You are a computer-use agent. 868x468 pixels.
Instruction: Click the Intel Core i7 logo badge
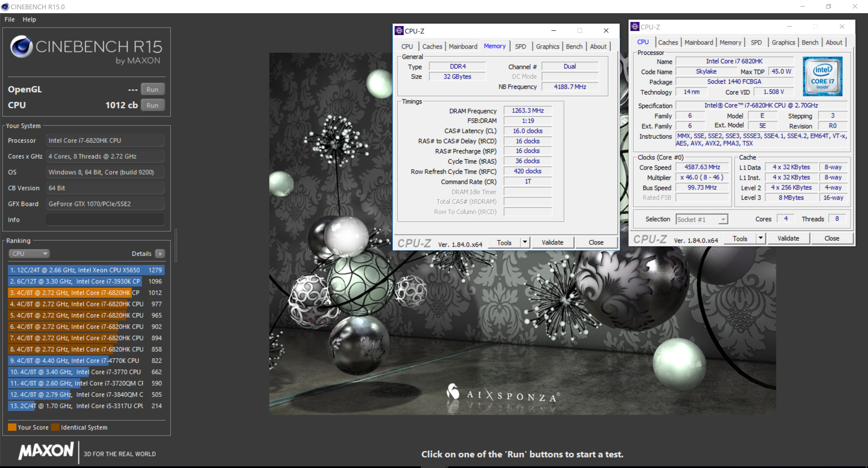823,76
